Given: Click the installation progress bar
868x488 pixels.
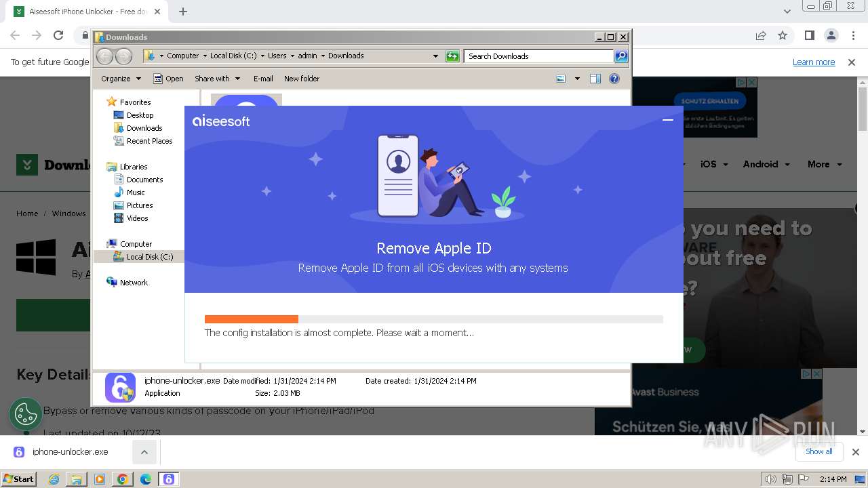Looking at the screenshot, I should (x=434, y=319).
